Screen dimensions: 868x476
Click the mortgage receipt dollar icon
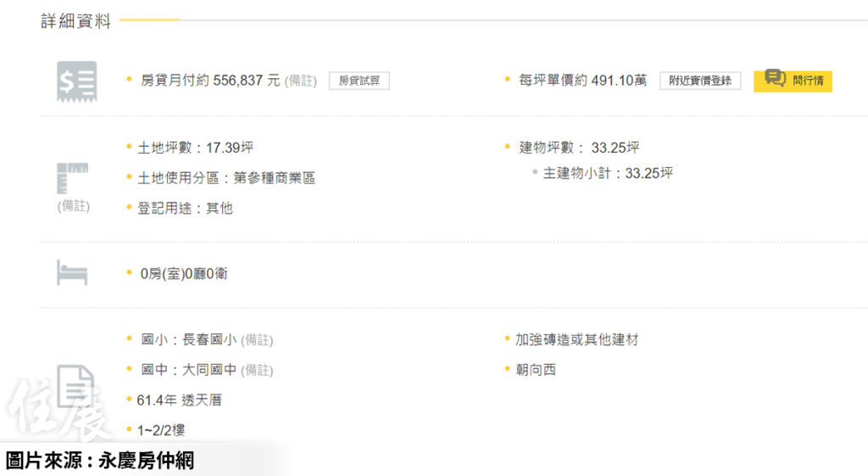76,81
